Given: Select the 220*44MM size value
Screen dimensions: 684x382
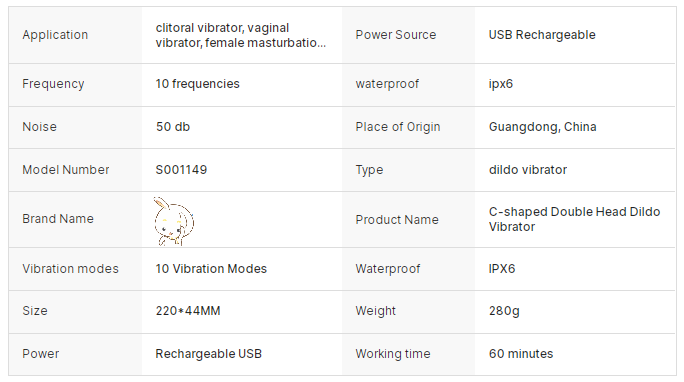Looking at the screenshot, I should tap(188, 311).
